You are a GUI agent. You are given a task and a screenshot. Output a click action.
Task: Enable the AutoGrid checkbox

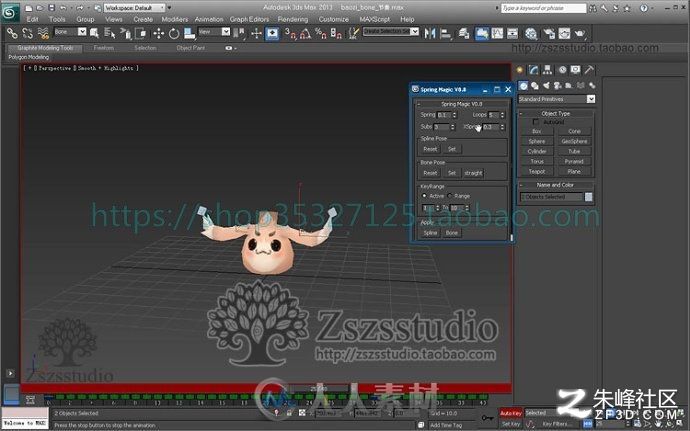click(536, 122)
